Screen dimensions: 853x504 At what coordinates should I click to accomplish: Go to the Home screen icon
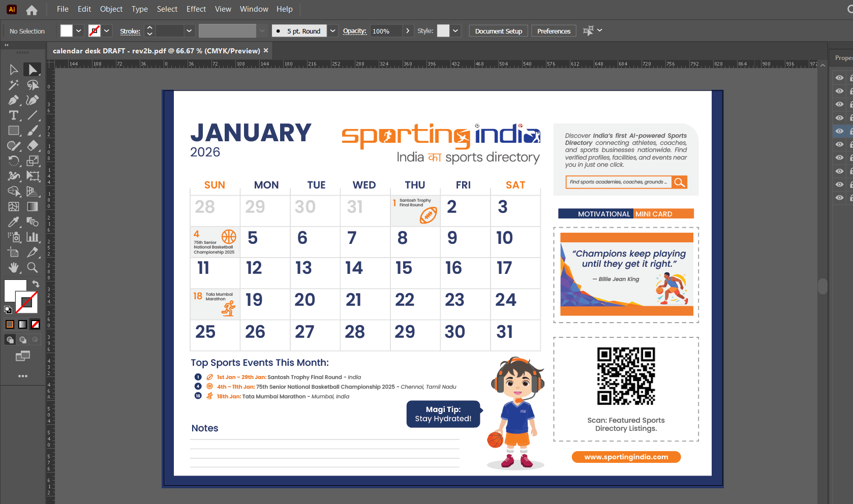tap(32, 10)
